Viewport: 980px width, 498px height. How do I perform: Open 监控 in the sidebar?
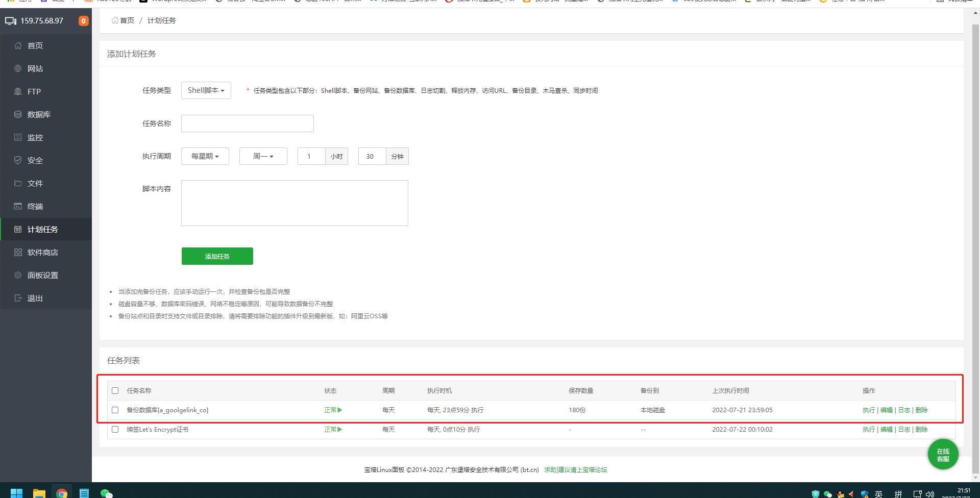click(46, 137)
